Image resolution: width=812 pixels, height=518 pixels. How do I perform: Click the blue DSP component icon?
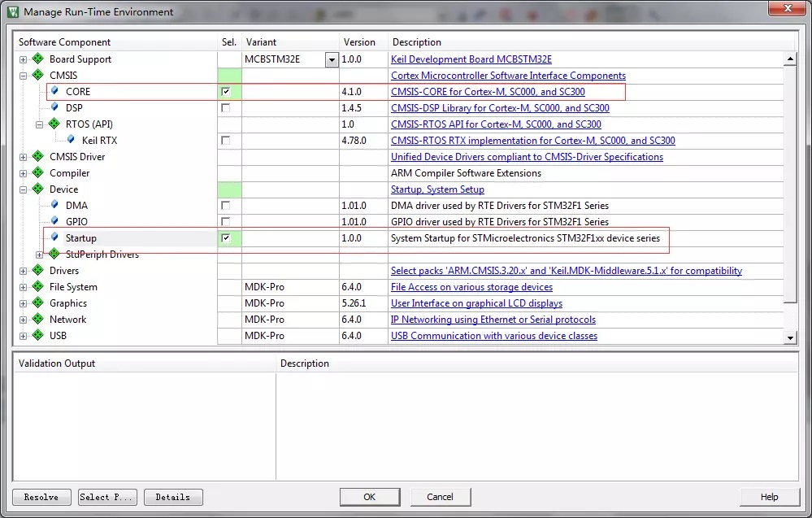click(x=54, y=107)
